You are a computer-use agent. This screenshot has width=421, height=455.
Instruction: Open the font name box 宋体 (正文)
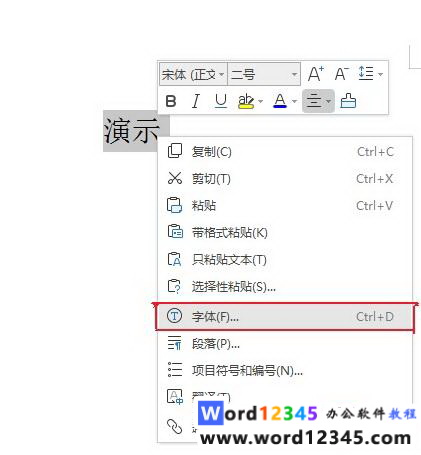pos(193,74)
